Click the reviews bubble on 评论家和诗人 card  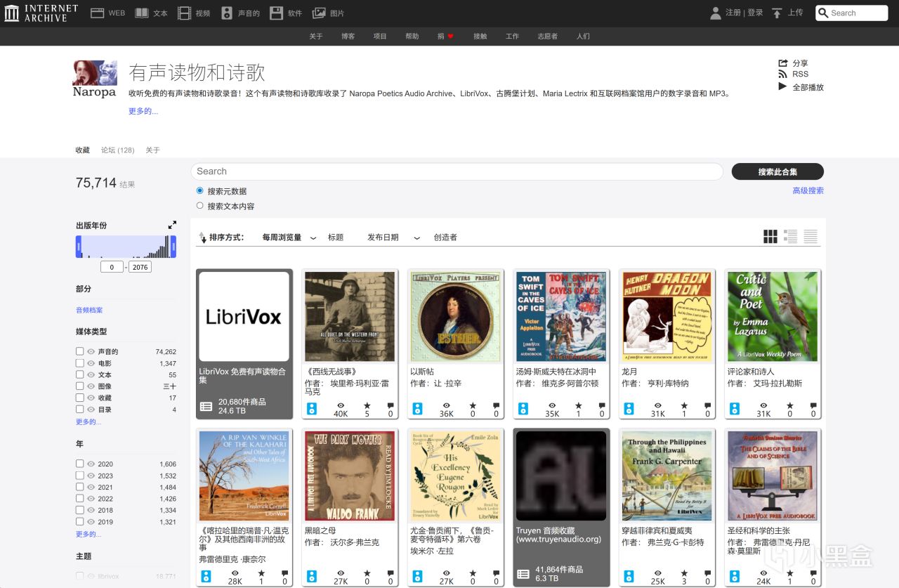tap(813, 405)
